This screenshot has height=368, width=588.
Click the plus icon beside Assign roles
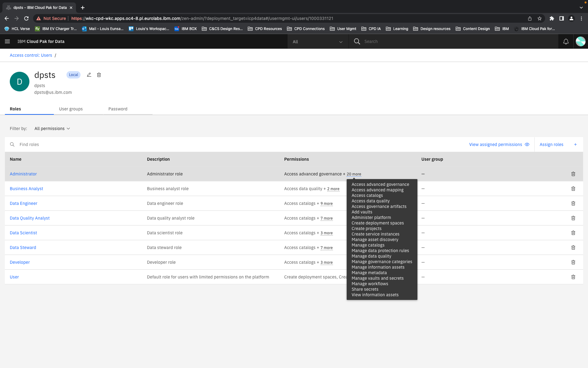575,144
